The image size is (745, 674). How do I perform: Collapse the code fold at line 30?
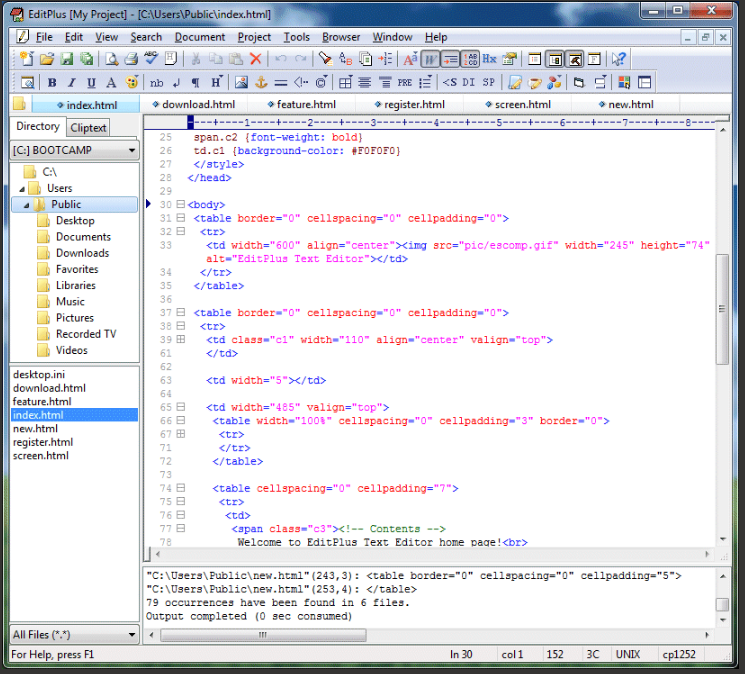(x=181, y=204)
